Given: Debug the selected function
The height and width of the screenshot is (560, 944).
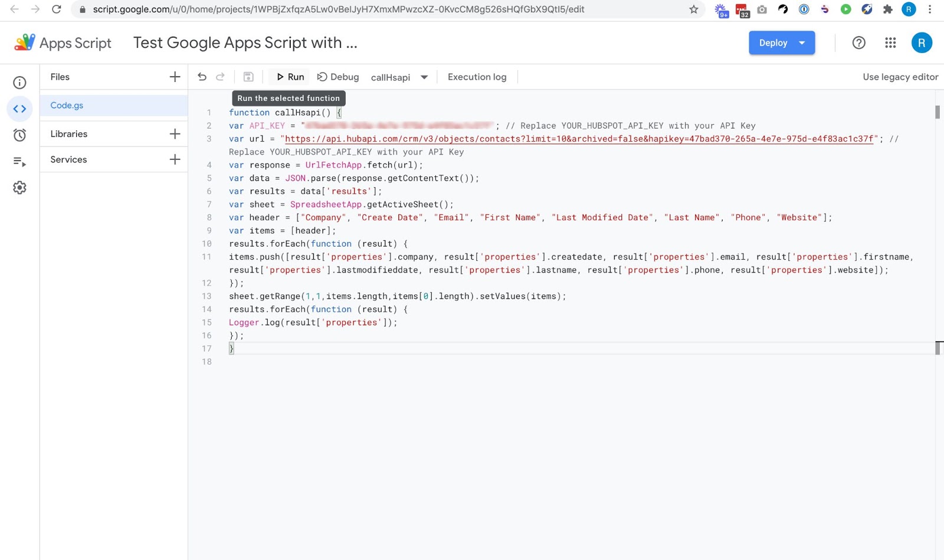Looking at the screenshot, I should point(338,77).
